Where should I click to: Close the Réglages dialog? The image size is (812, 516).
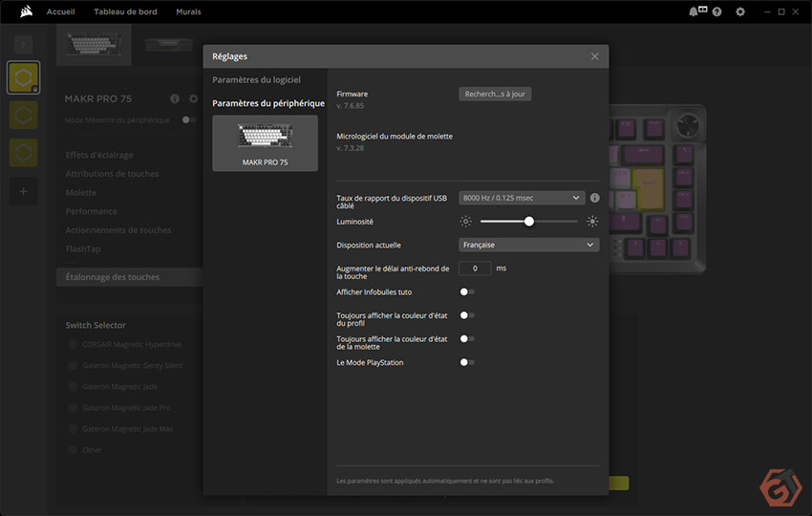pos(594,56)
